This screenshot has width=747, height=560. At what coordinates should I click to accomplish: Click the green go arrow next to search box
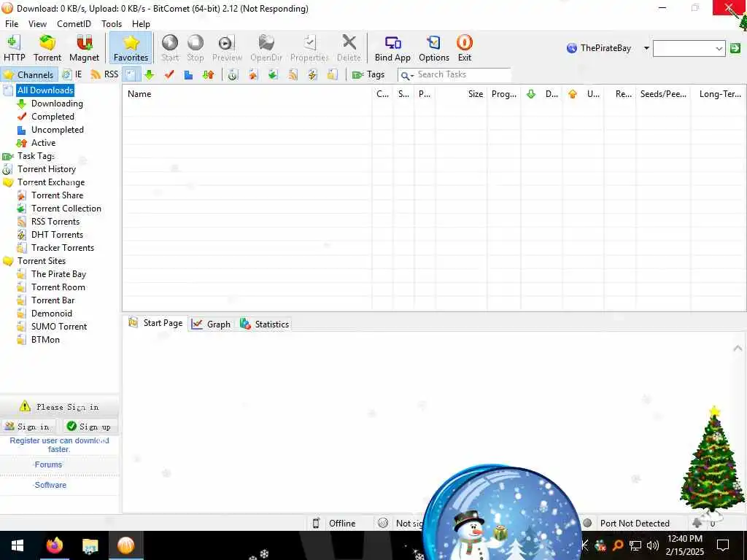pyautogui.click(x=735, y=48)
